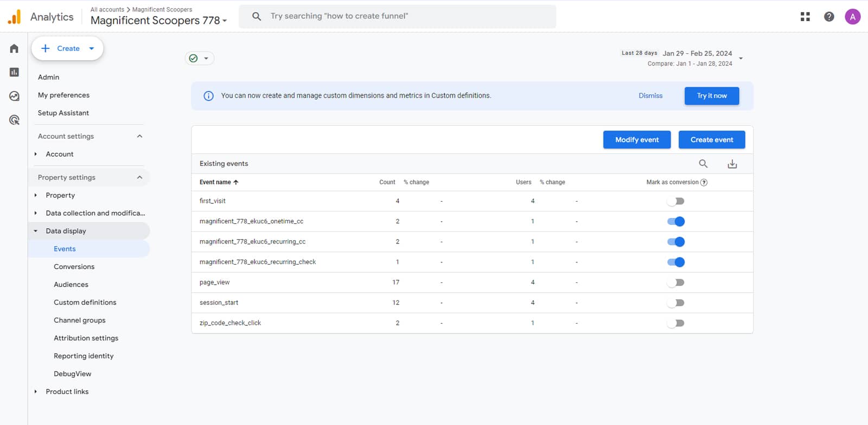The height and width of the screenshot is (425, 868).
Task: Enable conversion for first_visit event
Action: [x=675, y=201]
